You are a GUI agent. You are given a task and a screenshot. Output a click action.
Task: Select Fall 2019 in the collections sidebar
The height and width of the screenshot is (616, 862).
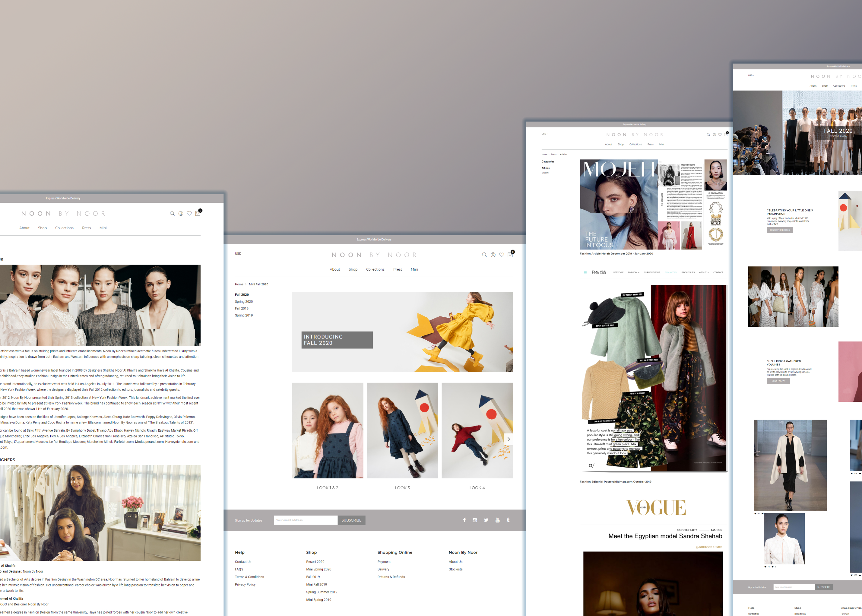click(x=241, y=308)
